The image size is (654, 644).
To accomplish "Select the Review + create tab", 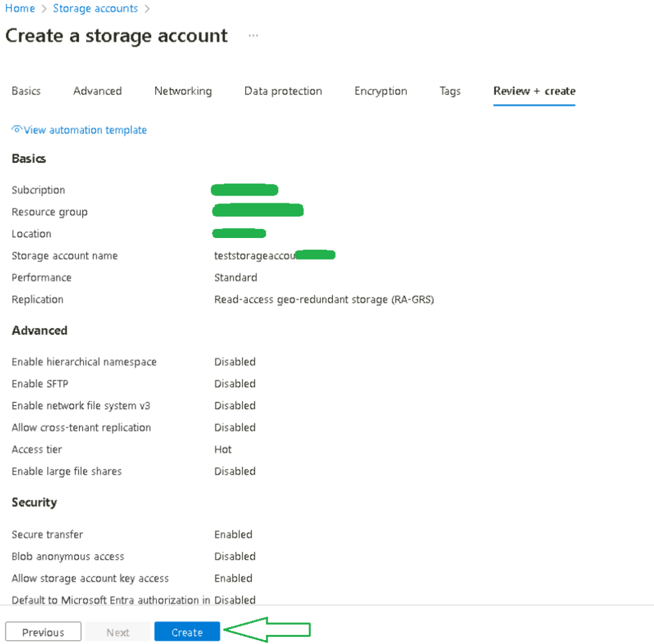I will pyautogui.click(x=534, y=91).
